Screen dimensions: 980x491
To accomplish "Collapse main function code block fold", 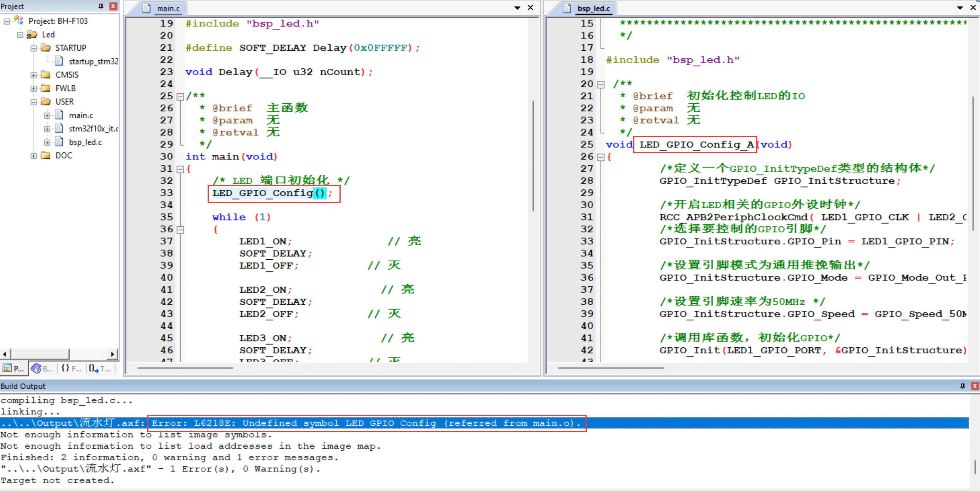I will click(180, 169).
